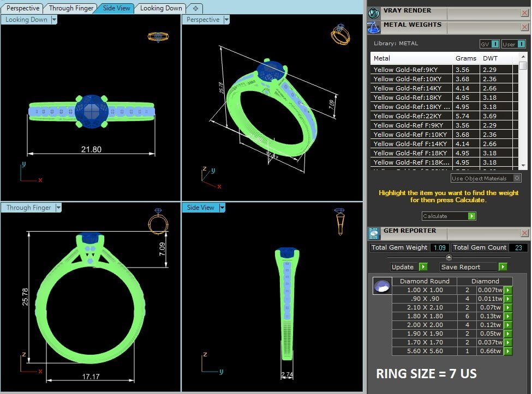The height and width of the screenshot is (394, 532).
Task: Click the Metal Weights scale icon
Action: click(x=374, y=28)
